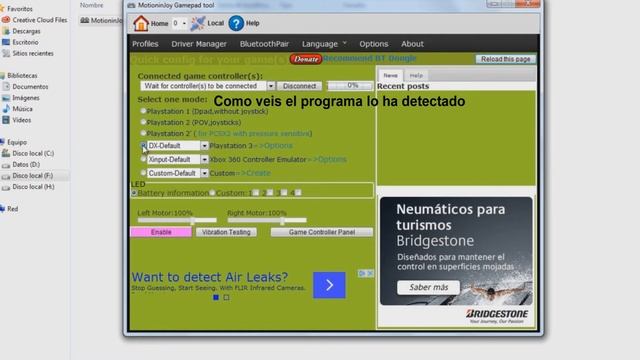The image size is (640, 360).
Task: Select the Custom mode radio button
Action: click(x=143, y=173)
